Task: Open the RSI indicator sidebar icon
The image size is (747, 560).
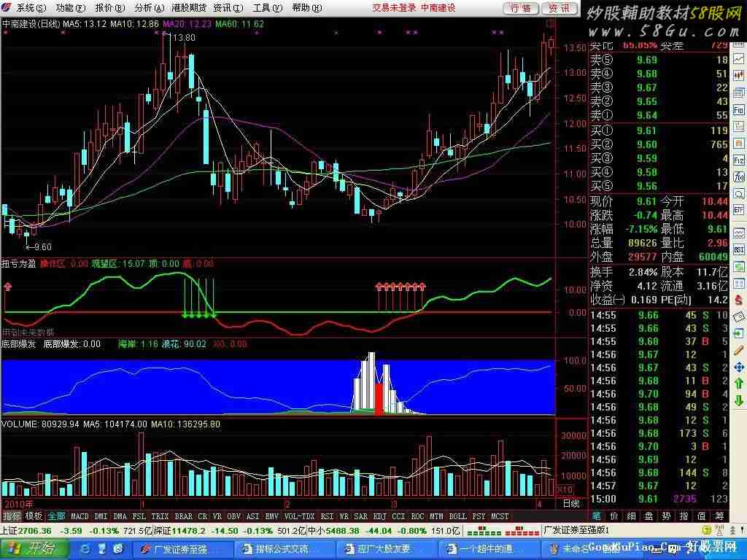Action: (738, 251)
